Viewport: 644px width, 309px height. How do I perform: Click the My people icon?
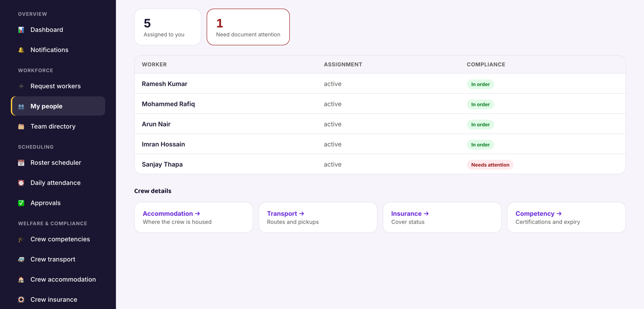tap(21, 106)
